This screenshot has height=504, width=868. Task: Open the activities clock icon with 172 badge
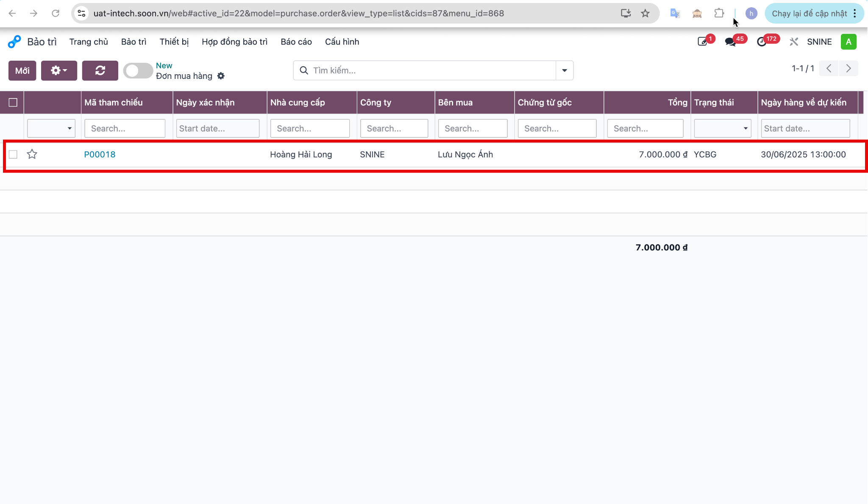(762, 42)
